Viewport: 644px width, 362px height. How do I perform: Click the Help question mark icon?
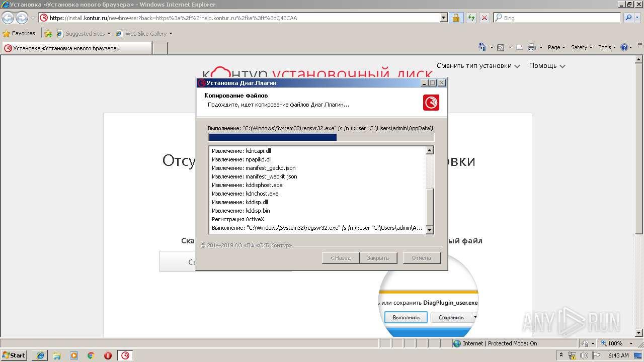tap(624, 47)
